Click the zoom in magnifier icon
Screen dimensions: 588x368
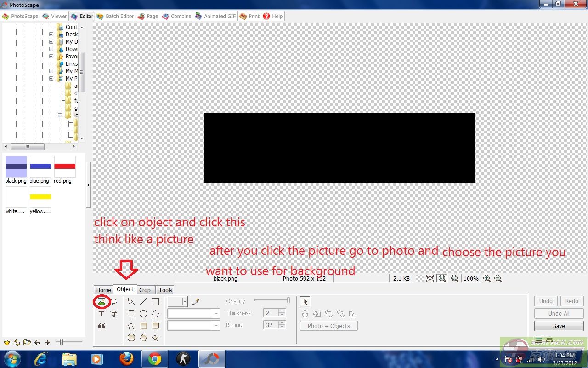[x=487, y=278]
